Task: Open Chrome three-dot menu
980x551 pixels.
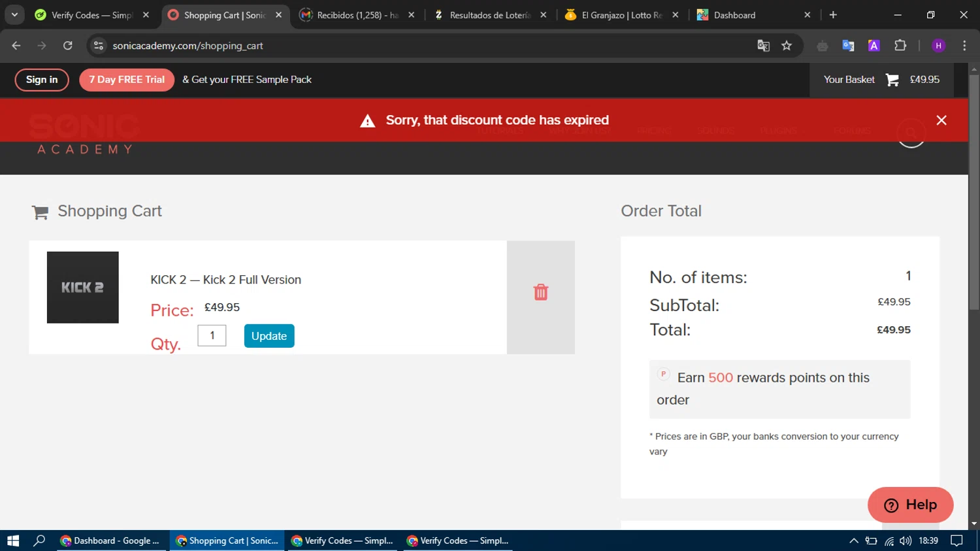Action: (x=964, y=46)
